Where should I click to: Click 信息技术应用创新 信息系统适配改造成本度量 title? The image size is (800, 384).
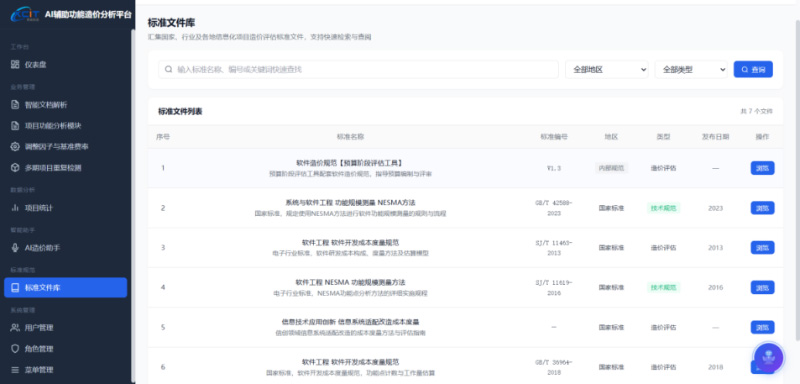click(350, 322)
